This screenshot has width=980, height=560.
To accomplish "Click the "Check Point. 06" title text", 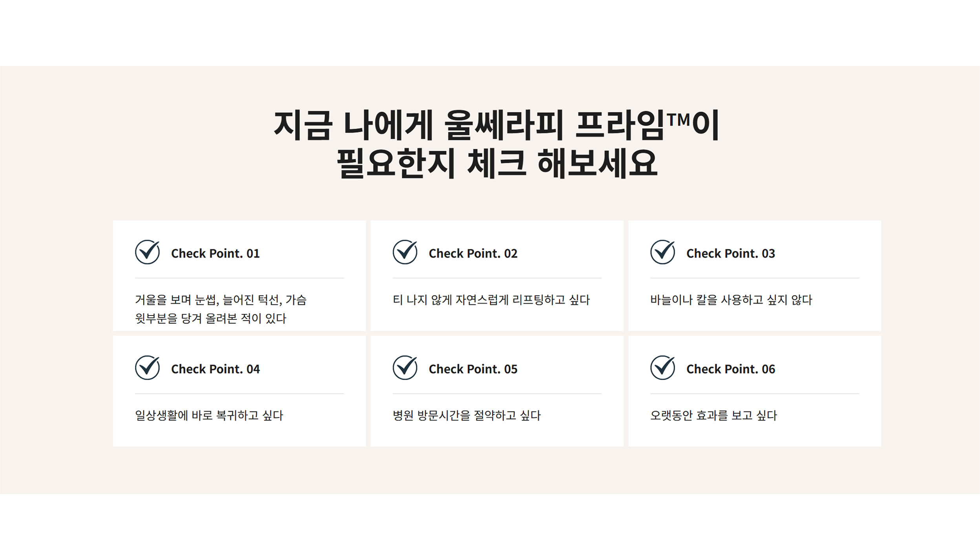I will click(730, 369).
